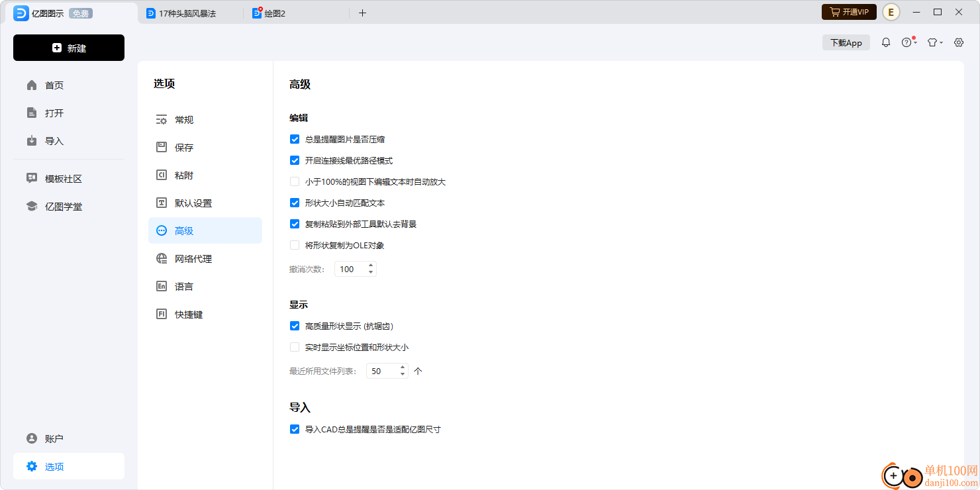Select the 网络代理 globe icon

[162, 259]
